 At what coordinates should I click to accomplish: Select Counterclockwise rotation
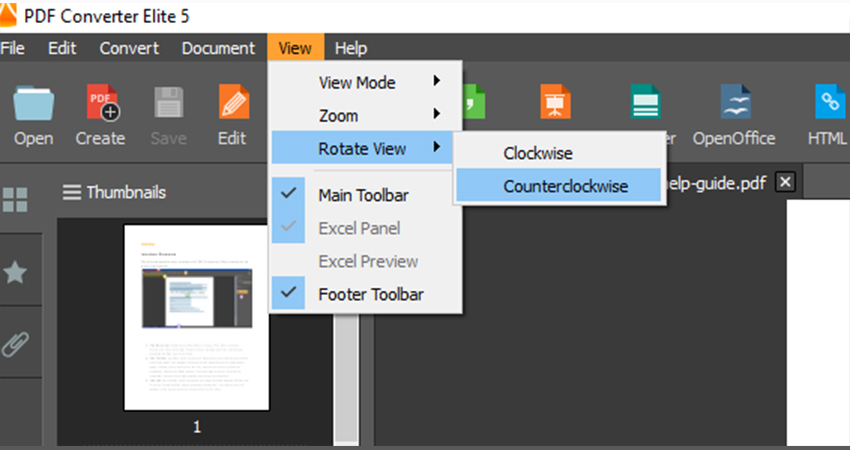pos(558,186)
